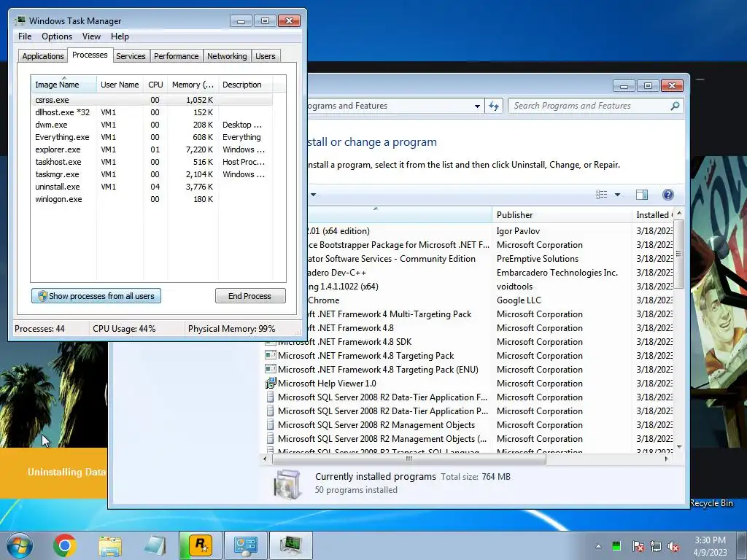The height and width of the screenshot is (560, 747).
Task: Select the Embarcadero Dev-C++ entry
Action: coord(337,273)
